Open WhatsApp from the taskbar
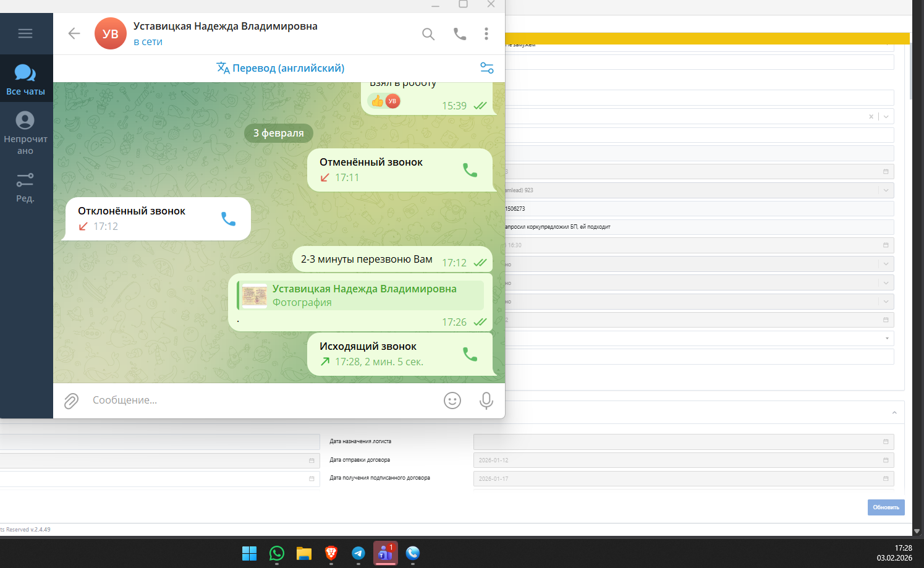924x568 pixels. [x=277, y=553]
